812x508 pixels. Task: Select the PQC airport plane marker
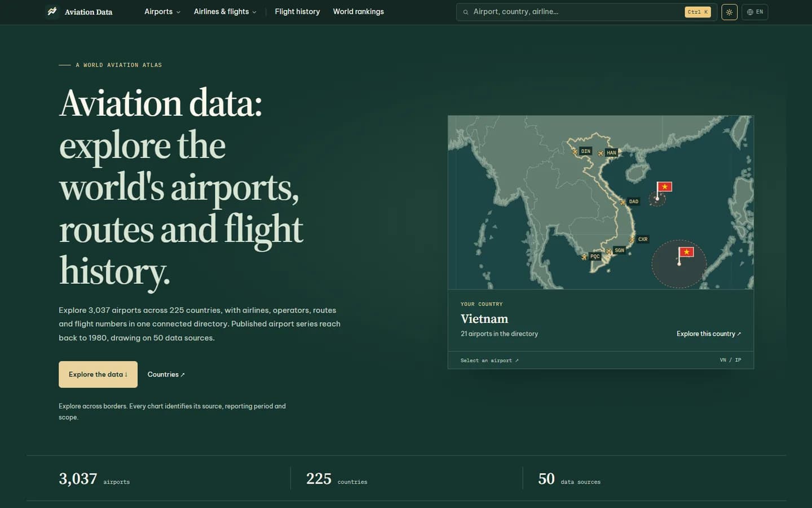584,257
